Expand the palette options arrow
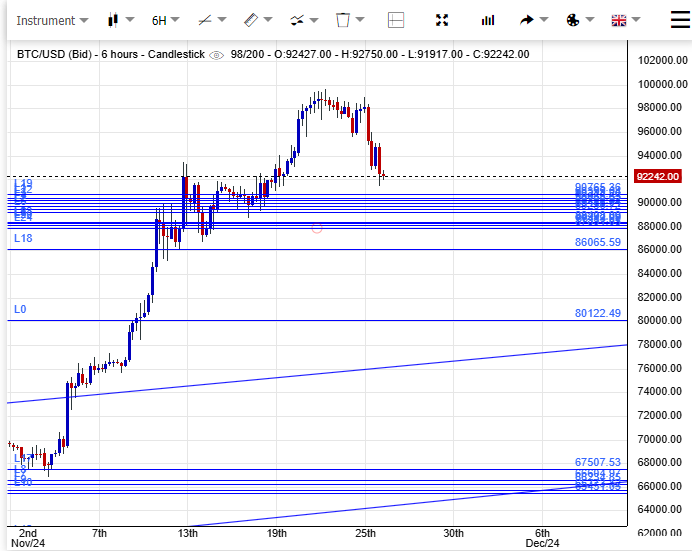The width and height of the screenshot is (692, 551). tap(590, 19)
